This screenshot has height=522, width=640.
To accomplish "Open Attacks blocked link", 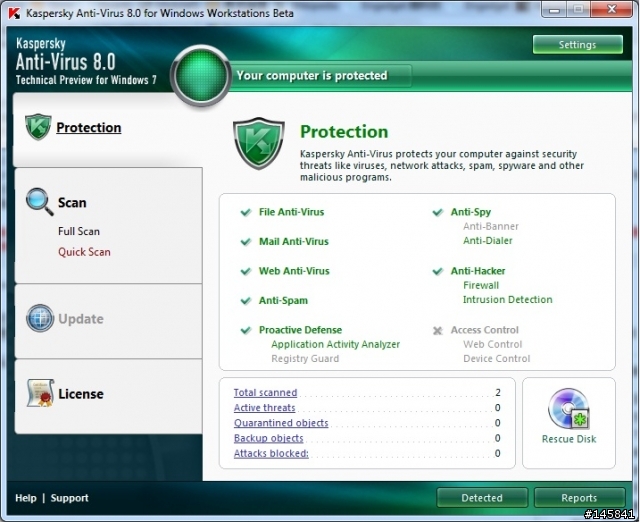I will pyautogui.click(x=271, y=453).
